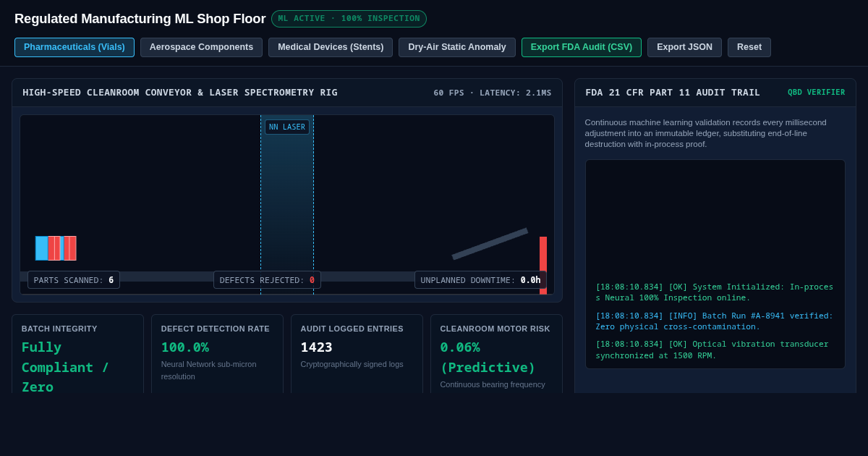Click Batch Integrity card
868x456 pixels.
pyautogui.click(x=77, y=354)
